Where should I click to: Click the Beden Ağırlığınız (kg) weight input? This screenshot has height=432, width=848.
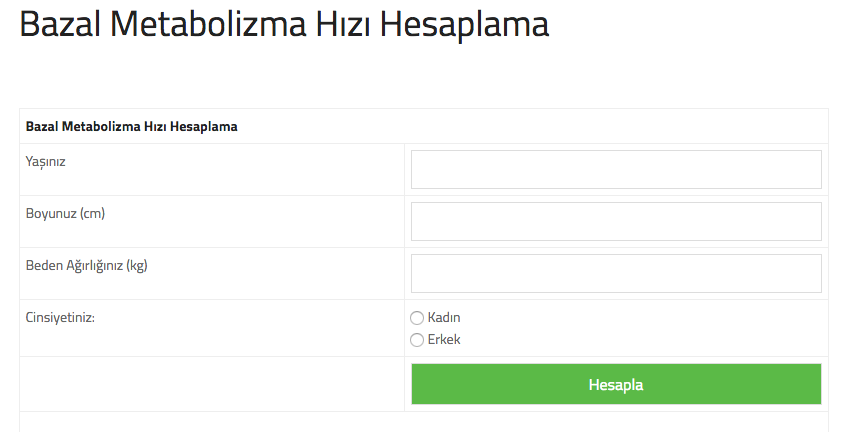(x=616, y=274)
